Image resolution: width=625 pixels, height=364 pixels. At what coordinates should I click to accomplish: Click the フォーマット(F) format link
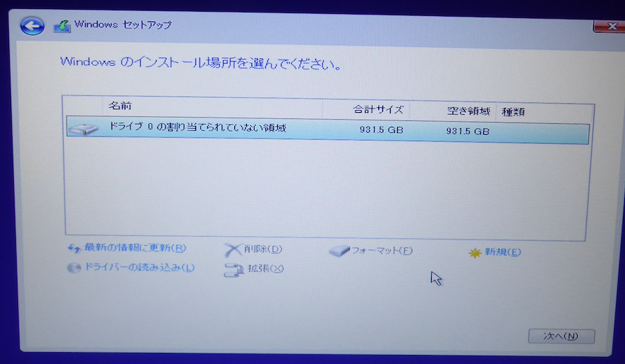pyautogui.click(x=382, y=251)
